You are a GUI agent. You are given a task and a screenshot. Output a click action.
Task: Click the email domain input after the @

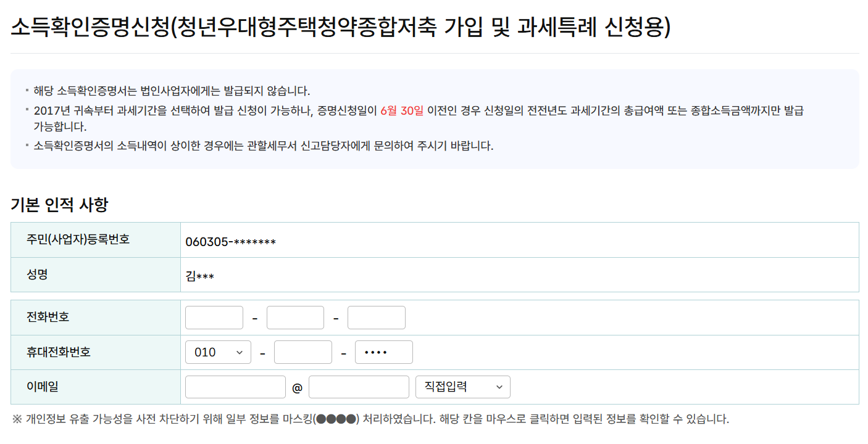click(358, 387)
